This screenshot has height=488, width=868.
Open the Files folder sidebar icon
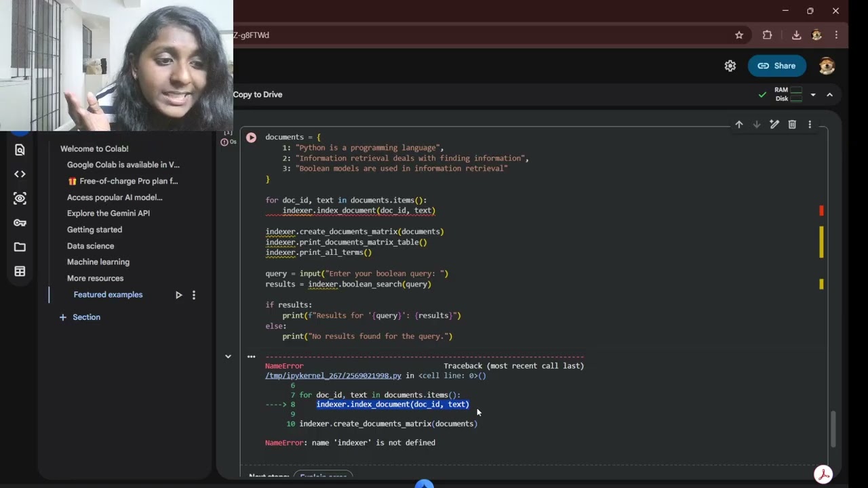tap(20, 247)
